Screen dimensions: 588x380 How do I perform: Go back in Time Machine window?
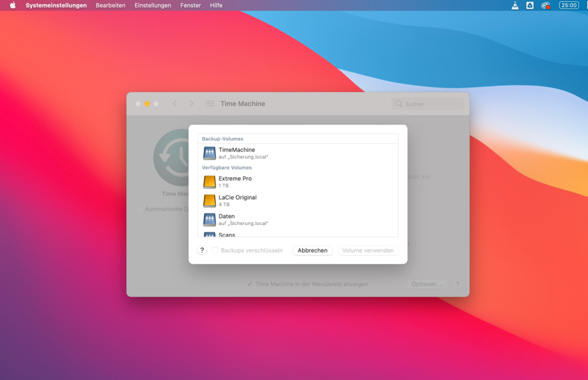coord(175,104)
